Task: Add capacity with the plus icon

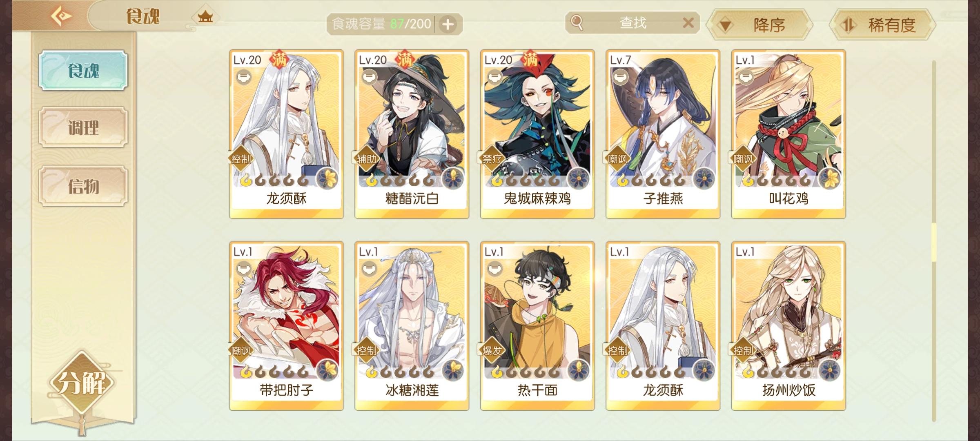Action: pyautogui.click(x=448, y=24)
